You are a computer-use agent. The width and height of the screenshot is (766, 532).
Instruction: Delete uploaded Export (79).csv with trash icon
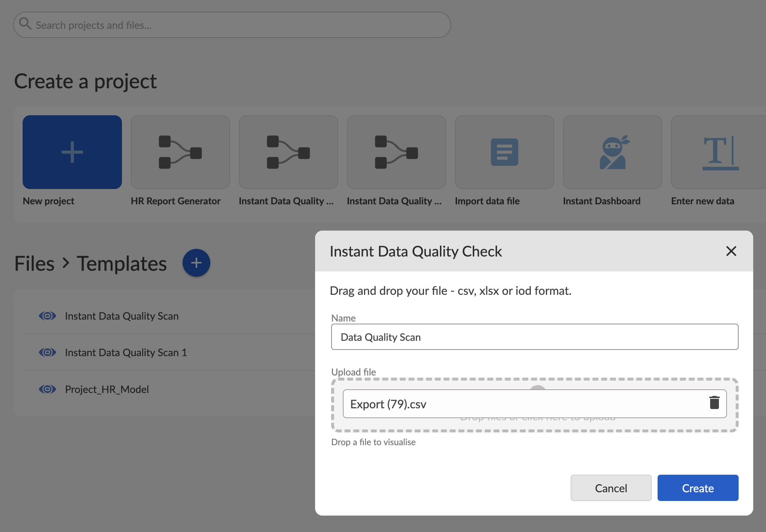click(x=714, y=402)
